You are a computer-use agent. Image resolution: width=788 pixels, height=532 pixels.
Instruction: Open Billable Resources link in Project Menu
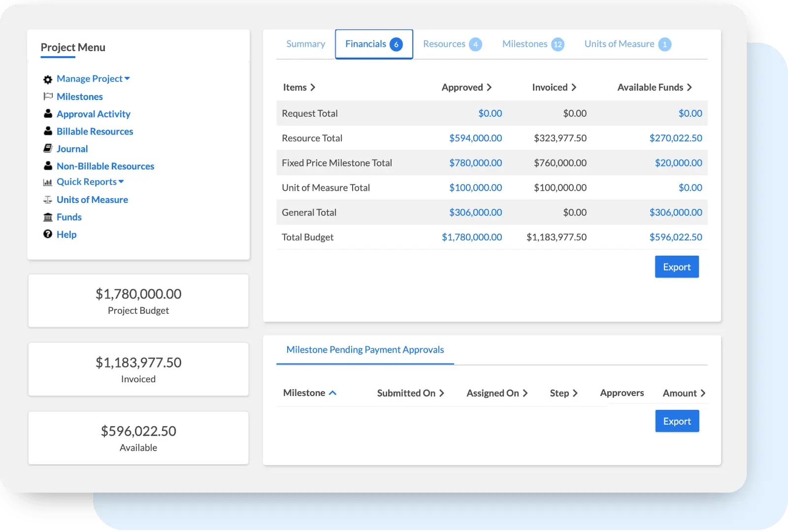(x=95, y=132)
